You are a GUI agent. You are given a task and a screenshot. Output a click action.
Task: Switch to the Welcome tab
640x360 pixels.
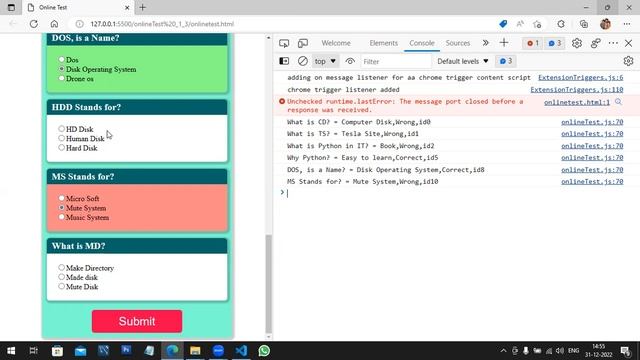point(336,43)
